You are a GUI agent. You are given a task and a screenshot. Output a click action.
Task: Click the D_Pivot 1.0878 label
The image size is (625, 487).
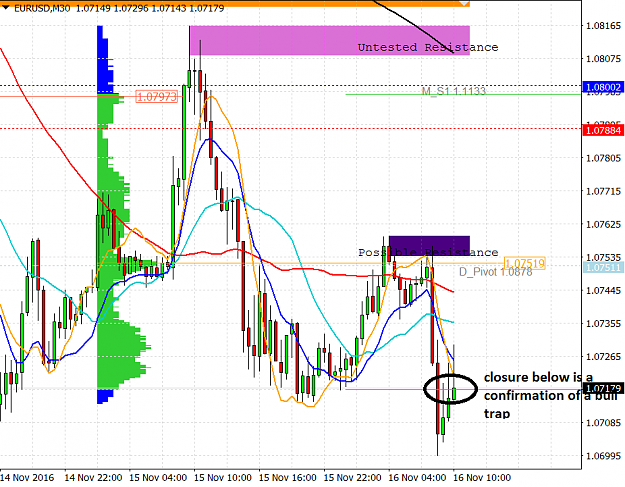tap(495, 272)
